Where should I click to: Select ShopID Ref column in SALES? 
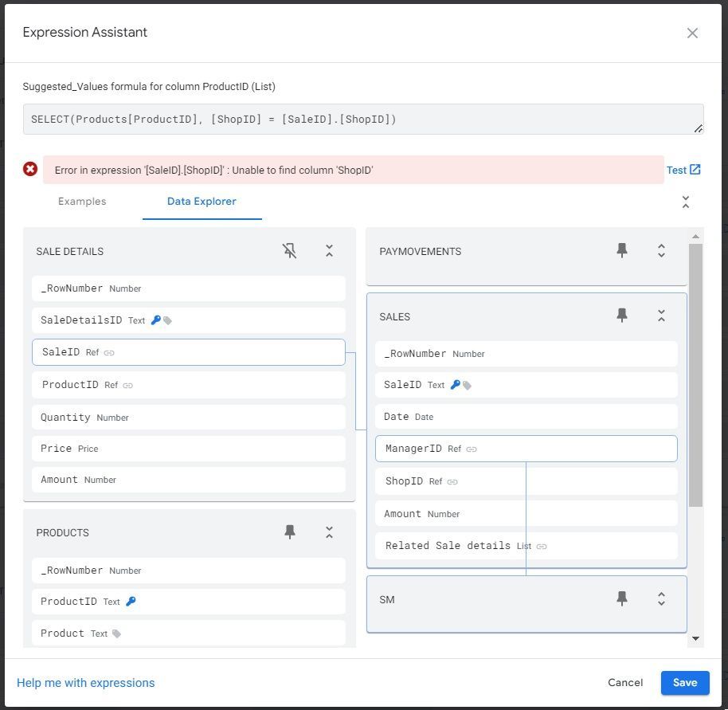[526, 481]
